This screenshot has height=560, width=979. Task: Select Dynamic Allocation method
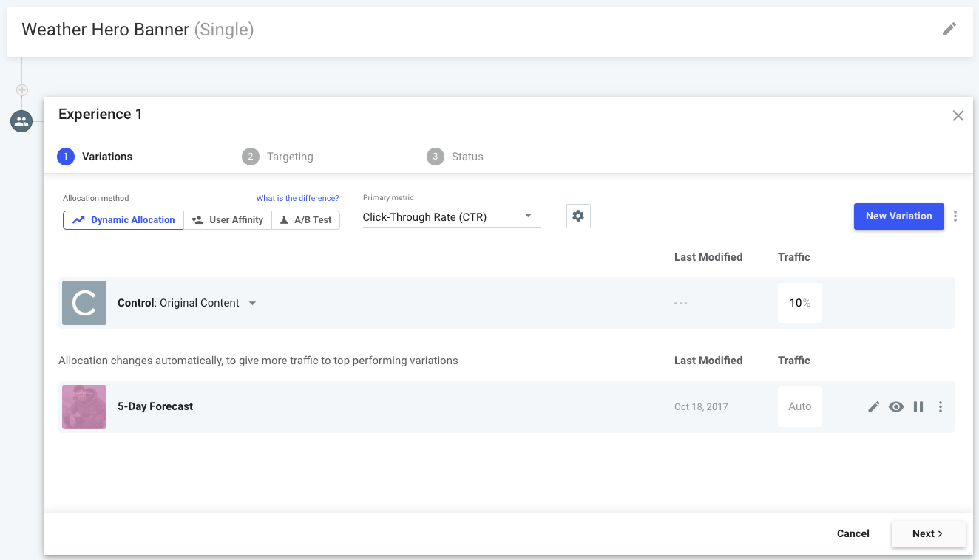tap(123, 220)
